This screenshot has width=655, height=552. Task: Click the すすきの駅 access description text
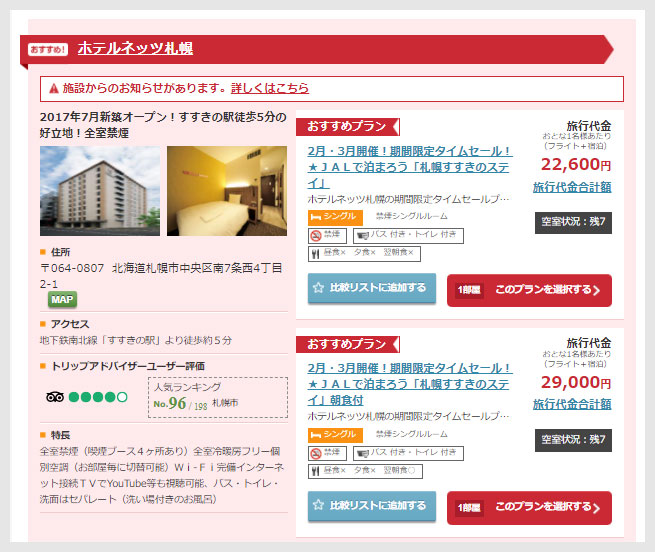pyautogui.click(x=135, y=340)
